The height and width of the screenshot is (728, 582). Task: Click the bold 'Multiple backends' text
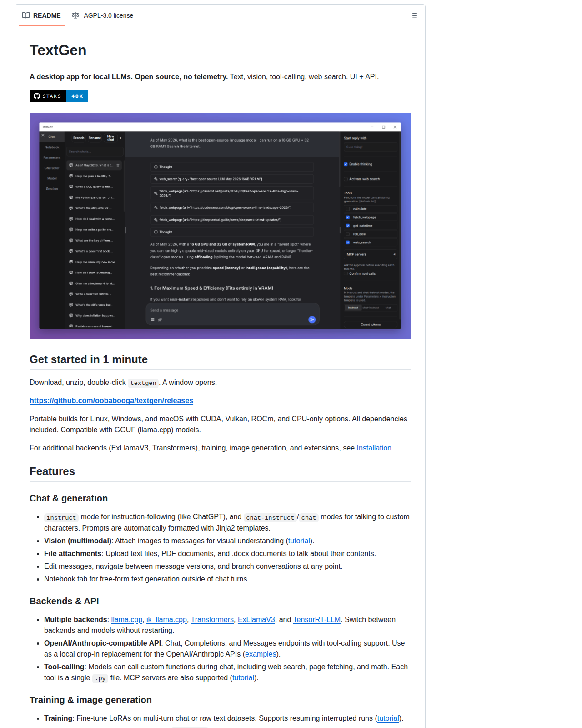point(75,619)
